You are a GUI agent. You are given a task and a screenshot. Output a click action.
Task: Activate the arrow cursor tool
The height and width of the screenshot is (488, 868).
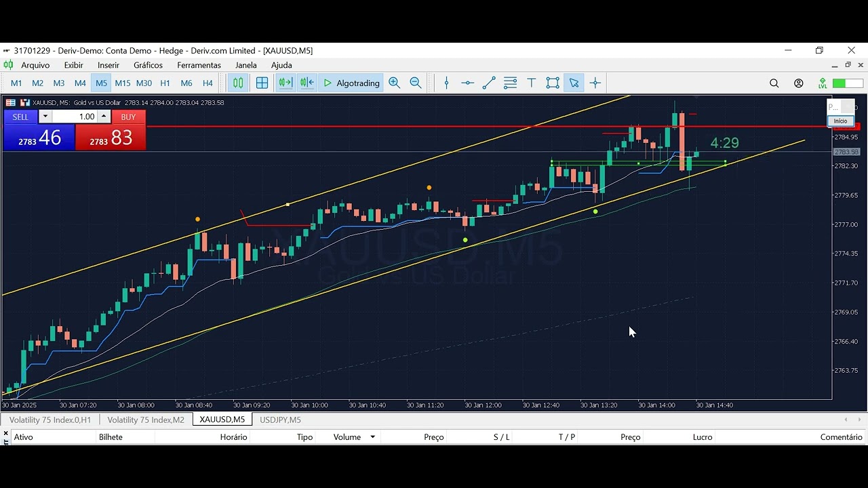point(574,83)
